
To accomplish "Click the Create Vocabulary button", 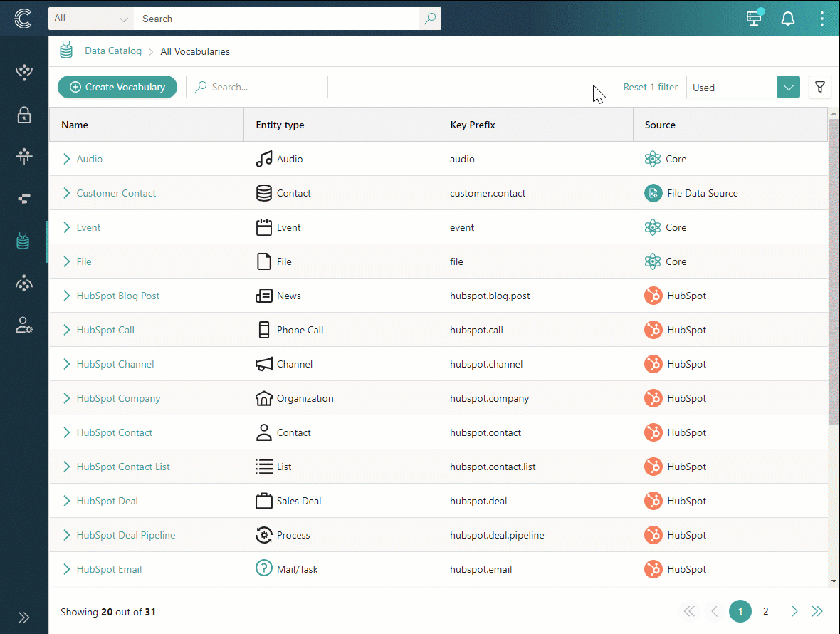I will tap(117, 87).
